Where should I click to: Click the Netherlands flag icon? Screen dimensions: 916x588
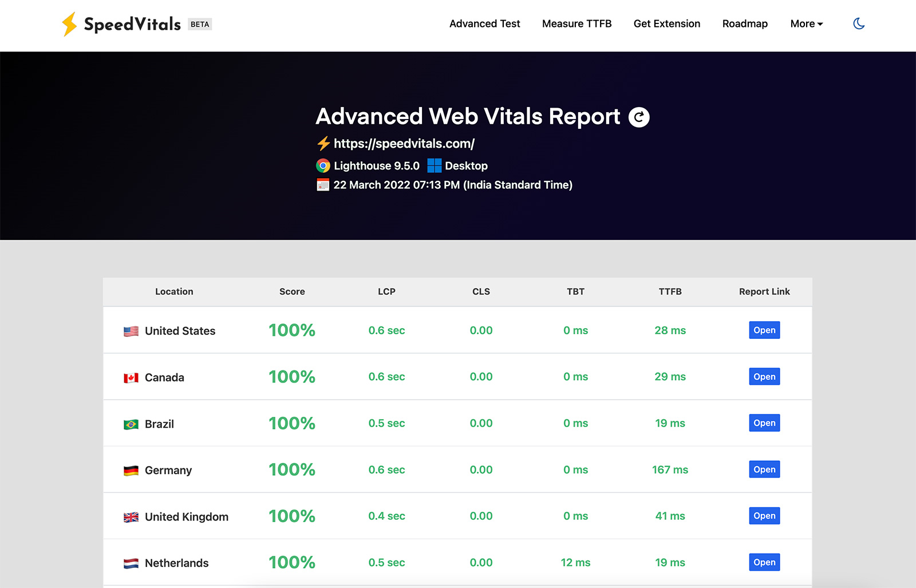(131, 563)
